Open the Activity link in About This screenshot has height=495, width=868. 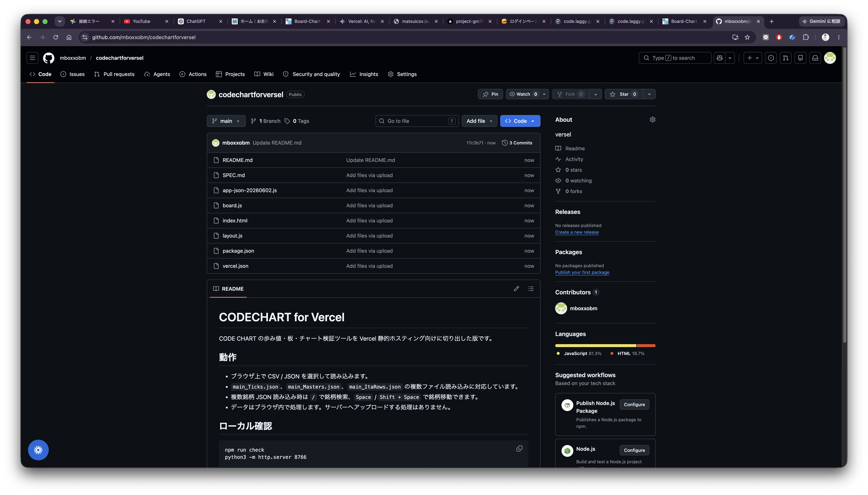574,159
